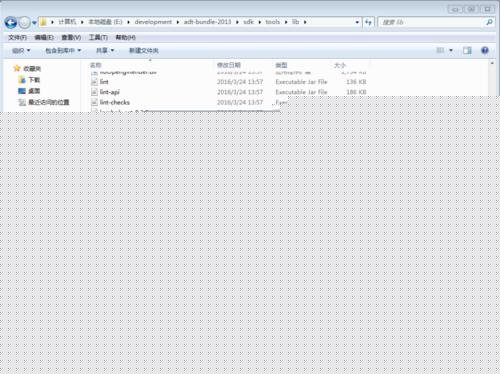Click the 新建文件夹 button
Viewport: 500px width, 374px height.
pos(144,51)
